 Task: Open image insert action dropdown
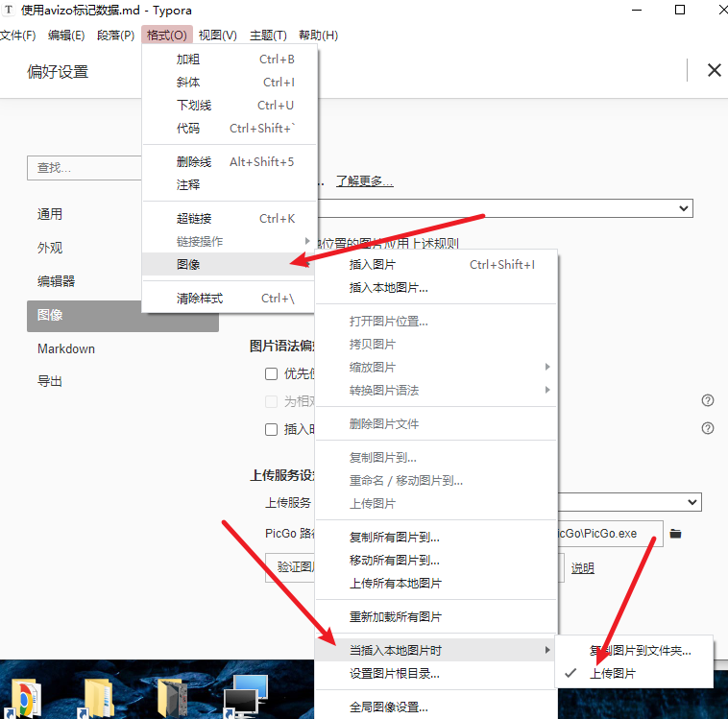[505, 208]
